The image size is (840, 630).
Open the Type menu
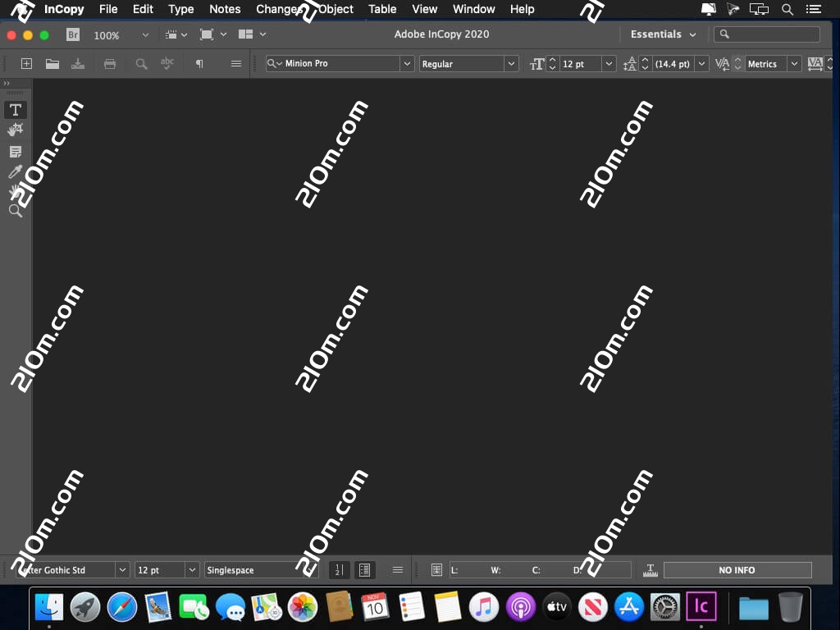(181, 9)
